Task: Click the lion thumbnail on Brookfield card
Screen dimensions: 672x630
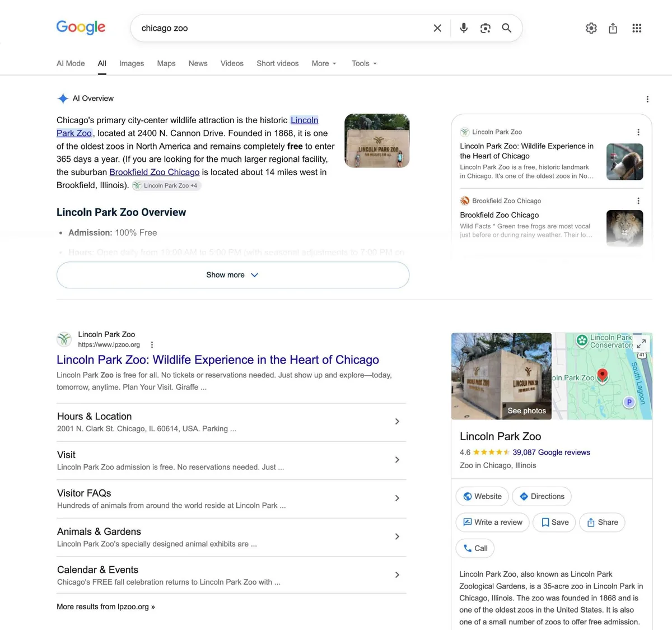Action: tap(625, 228)
